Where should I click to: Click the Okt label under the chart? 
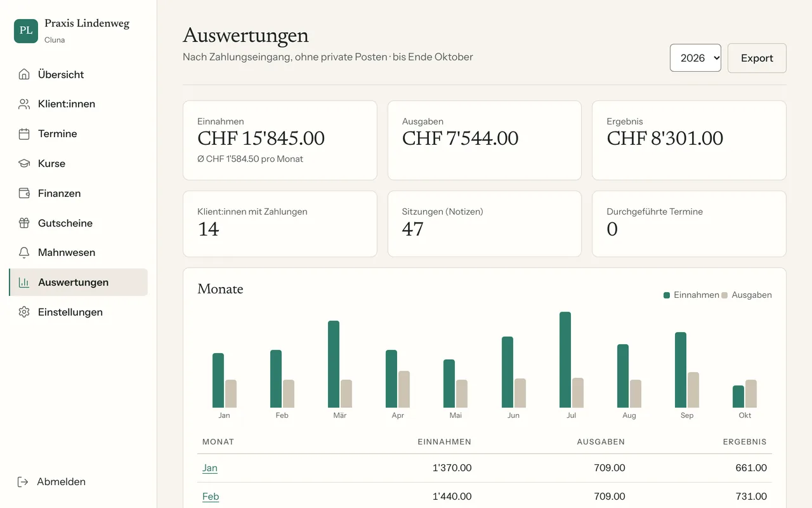click(x=745, y=415)
